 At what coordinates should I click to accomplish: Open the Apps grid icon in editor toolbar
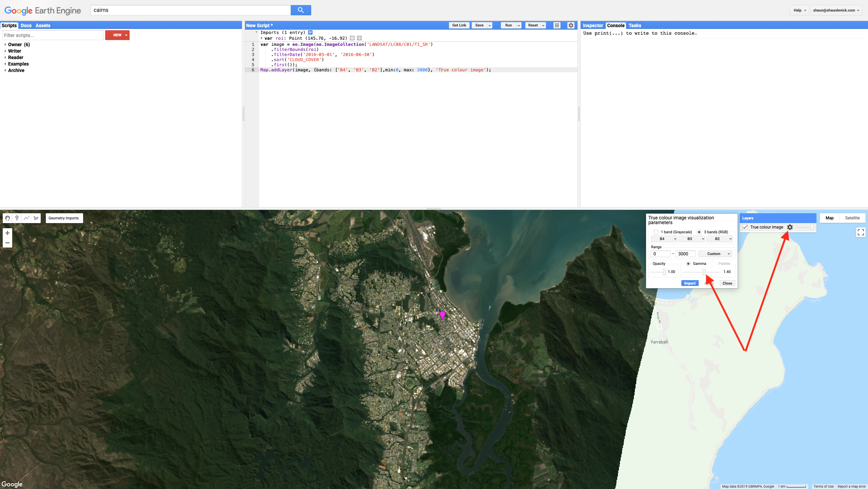(557, 25)
